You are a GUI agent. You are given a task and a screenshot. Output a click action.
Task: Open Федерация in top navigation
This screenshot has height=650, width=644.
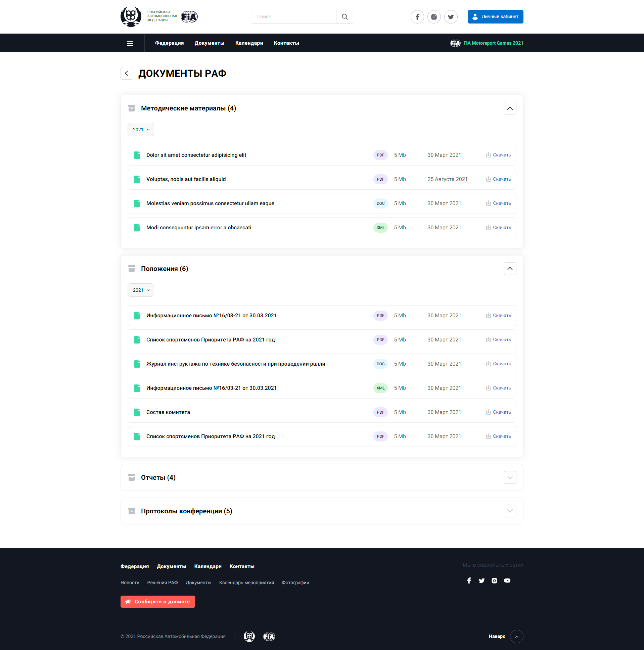coord(169,43)
